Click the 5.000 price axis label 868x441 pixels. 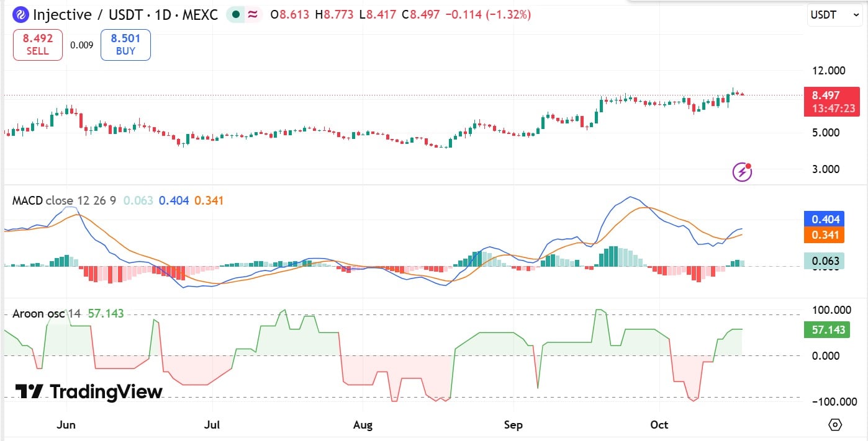(x=827, y=133)
